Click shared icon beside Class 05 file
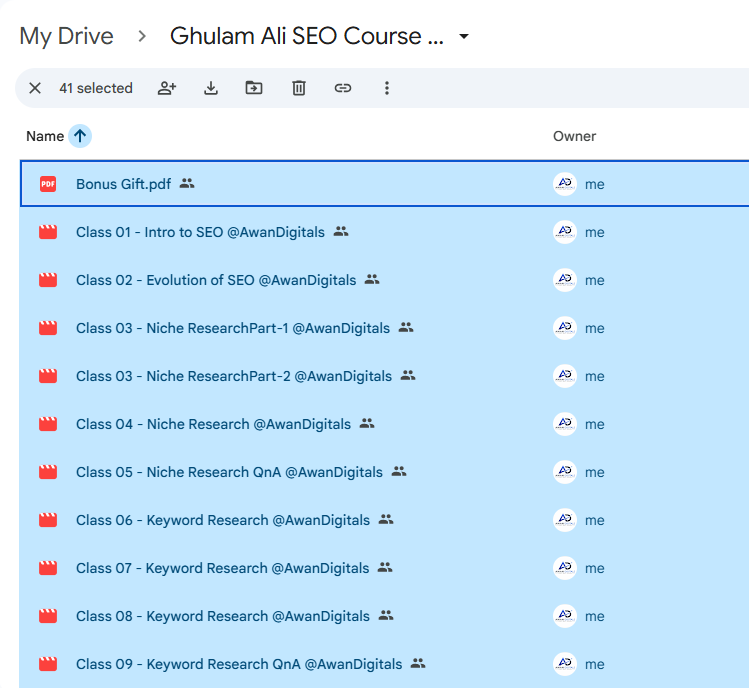 click(x=399, y=471)
